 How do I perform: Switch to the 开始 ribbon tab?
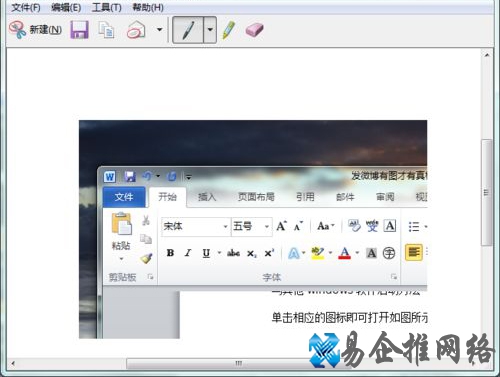pyautogui.click(x=167, y=197)
